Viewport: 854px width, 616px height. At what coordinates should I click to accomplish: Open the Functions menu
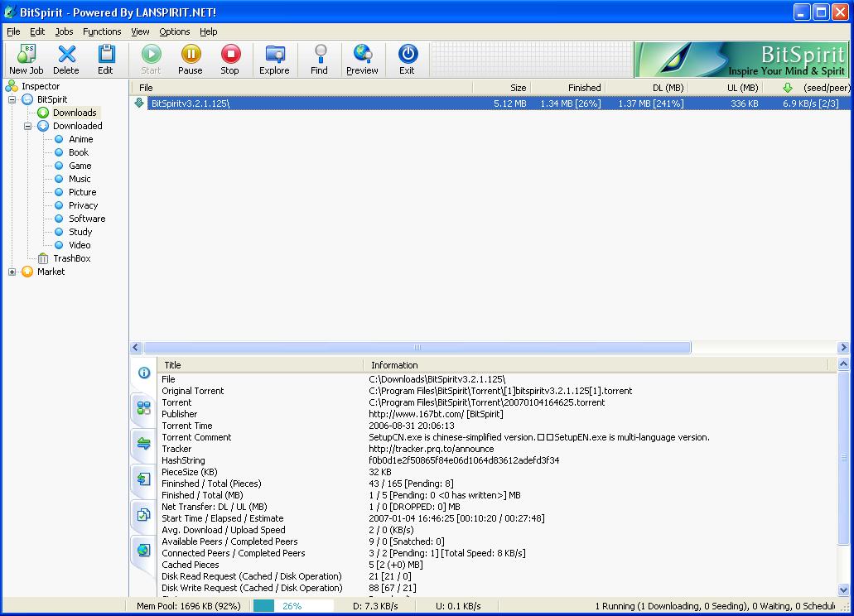[x=102, y=31]
